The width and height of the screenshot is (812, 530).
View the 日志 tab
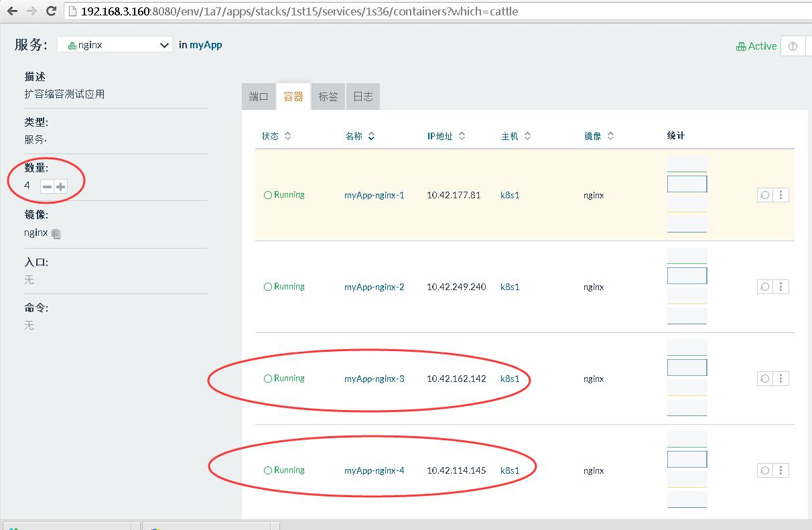click(x=363, y=96)
